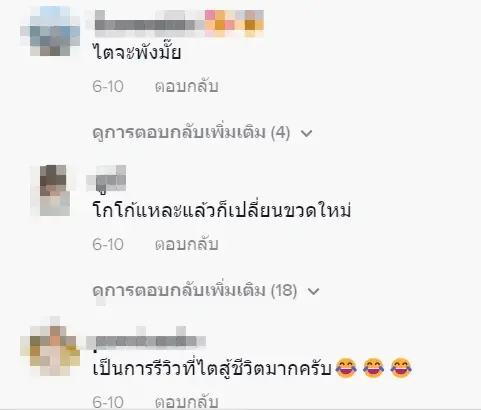
Task: Open blurred username above โกโก้แหละแล้วก็เปลี่ยนขวดใหม่
Action: [x=106, y=180]
